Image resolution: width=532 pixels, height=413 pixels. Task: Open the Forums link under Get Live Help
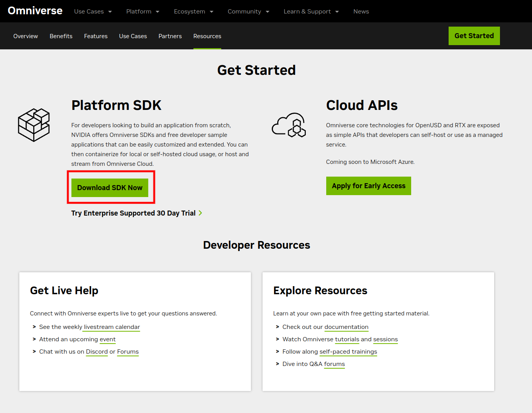point(128,352)
